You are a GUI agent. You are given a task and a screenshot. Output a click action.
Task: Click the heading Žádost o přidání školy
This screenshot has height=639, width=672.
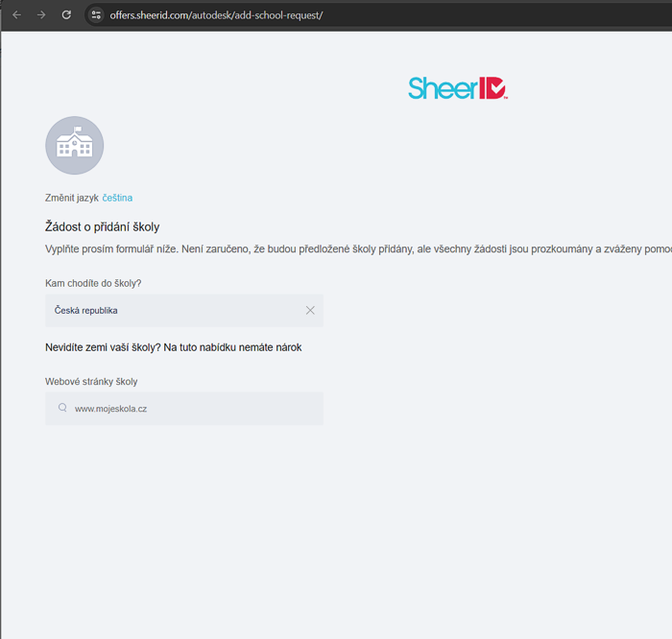pos(103,226)
